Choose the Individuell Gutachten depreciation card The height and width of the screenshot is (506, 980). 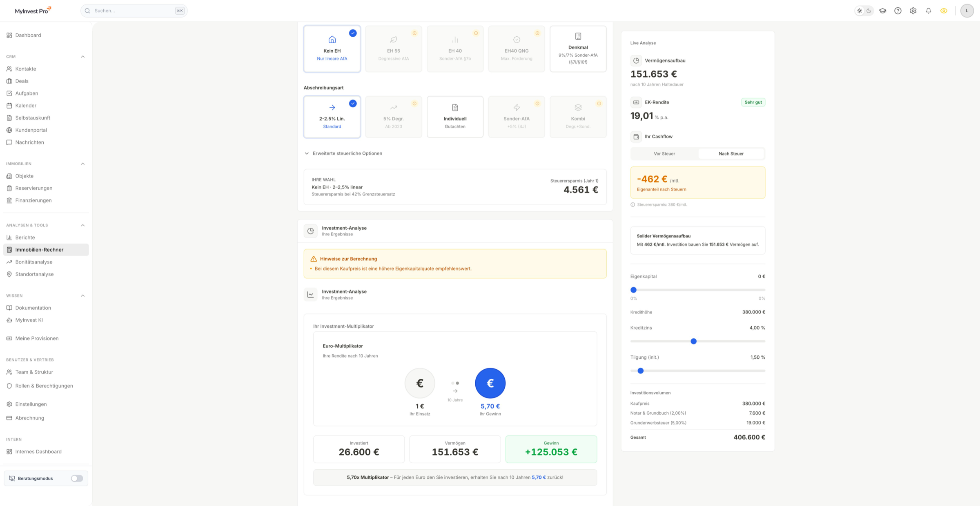455,117
